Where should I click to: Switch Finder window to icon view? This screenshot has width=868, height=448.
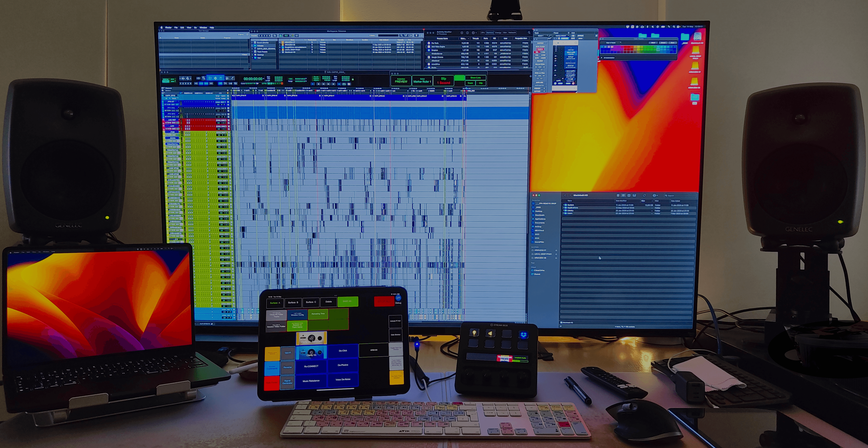(618, 195)
